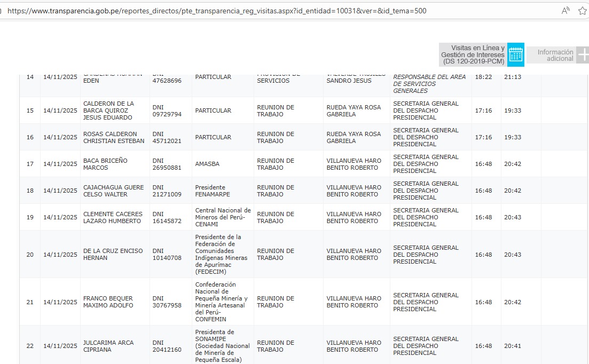Screen dimensions: 589x364
Task: Click the favorites star icon
Action: tap(583, 11)
